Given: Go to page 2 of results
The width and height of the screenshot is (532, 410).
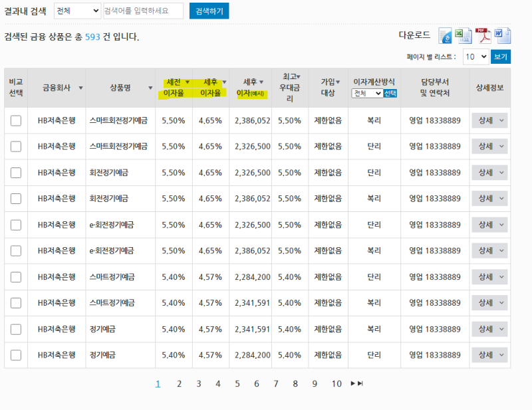Looking at the screenshot, I should (179, 383).
